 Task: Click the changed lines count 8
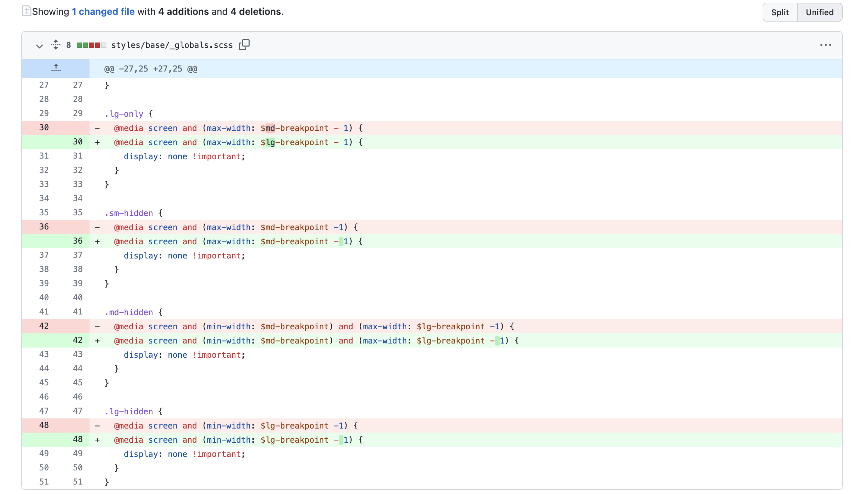(69, 45)
